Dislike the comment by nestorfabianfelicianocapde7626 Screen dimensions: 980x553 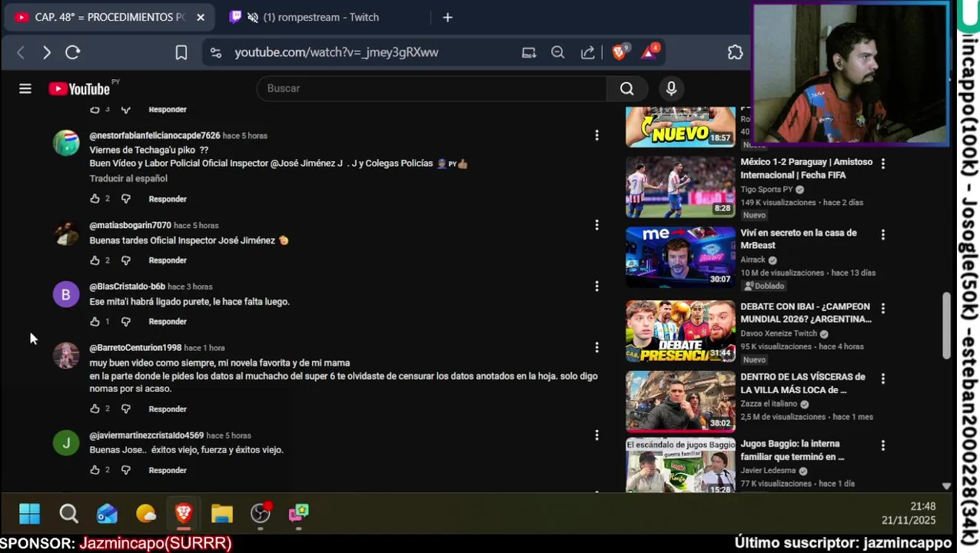[126, 199]
